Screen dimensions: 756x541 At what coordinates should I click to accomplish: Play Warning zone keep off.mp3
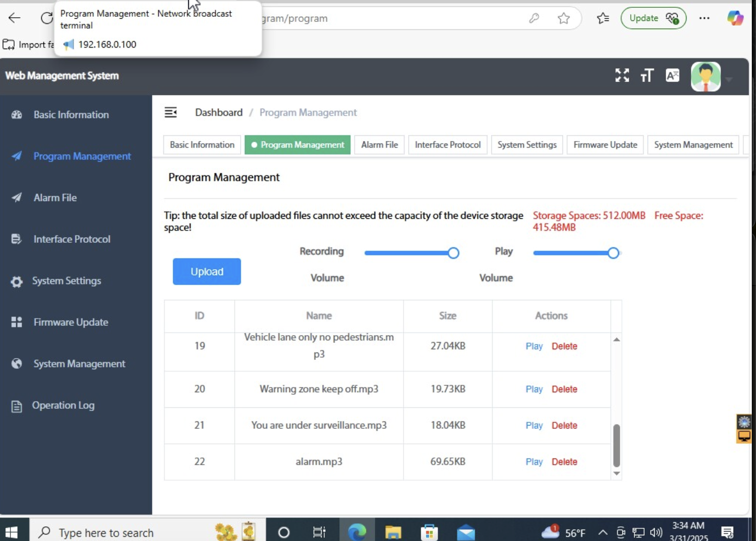tap(534, 389)
